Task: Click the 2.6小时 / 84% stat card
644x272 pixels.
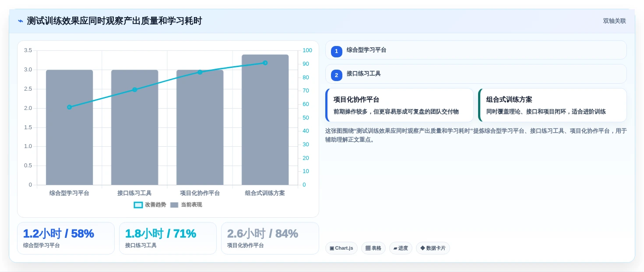Action: click(270, 238)
